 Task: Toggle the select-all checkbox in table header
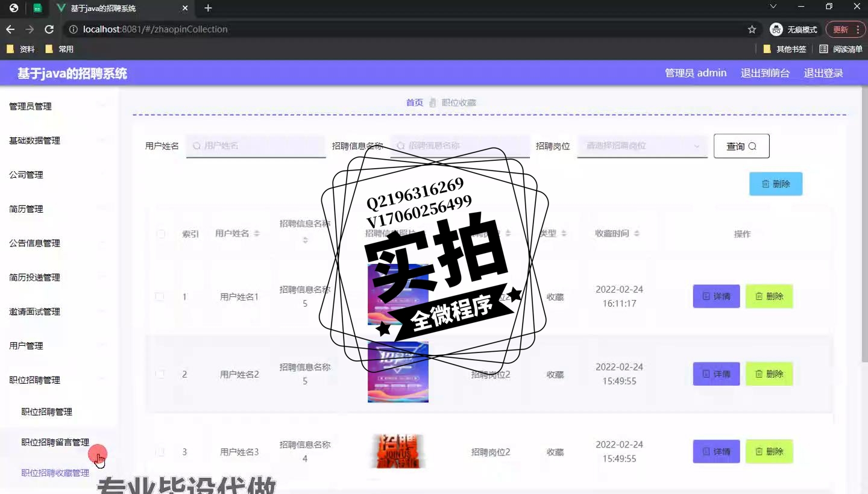pyautogui.click(x=160, y=234)
